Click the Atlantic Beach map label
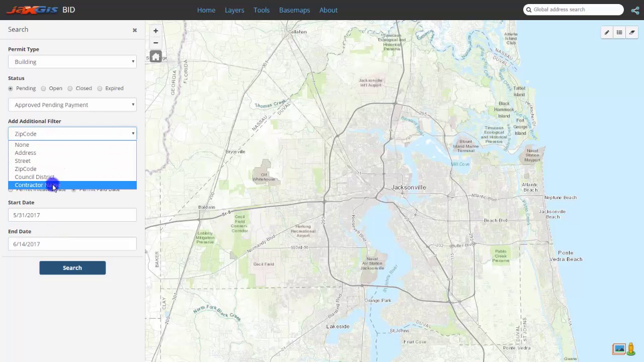The image size is (644, 362). point(530,188)
